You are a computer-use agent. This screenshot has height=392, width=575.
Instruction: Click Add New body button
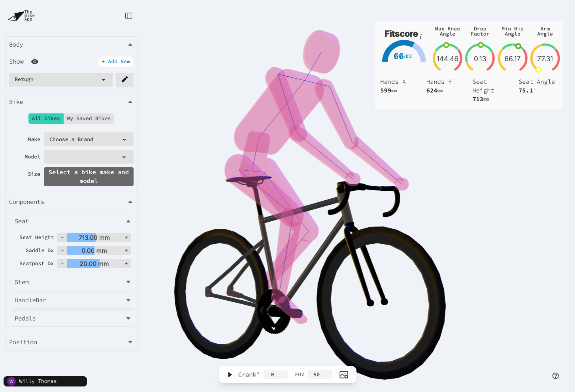click(116, 62)
